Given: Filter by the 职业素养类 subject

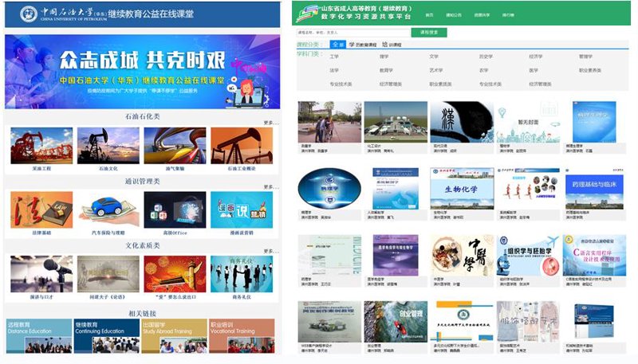Looking at the screenshot, I should 590,70.
